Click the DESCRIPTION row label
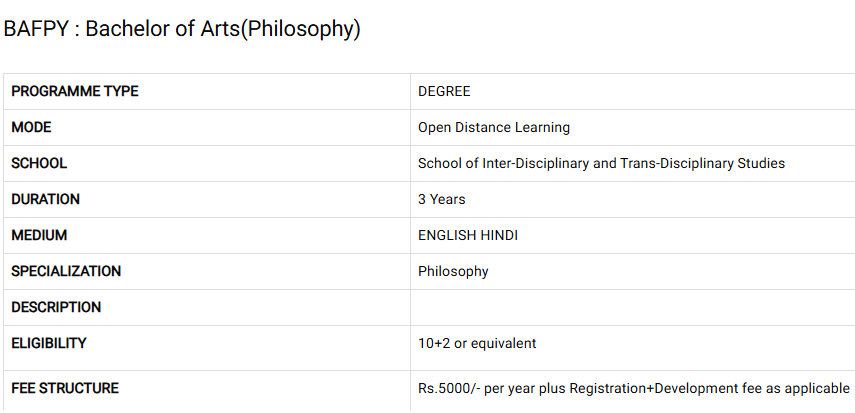The image size is (855, 413). (56, 307)
